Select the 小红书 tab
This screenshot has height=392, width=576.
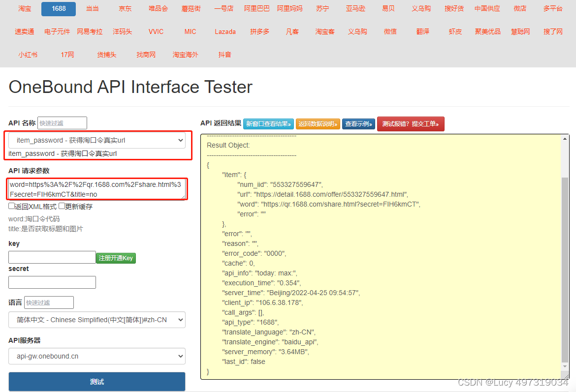point(28,55)
